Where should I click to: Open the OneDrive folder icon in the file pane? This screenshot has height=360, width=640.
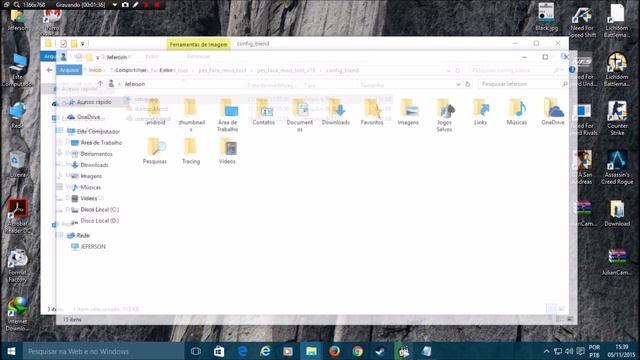(x=553, y=111)
